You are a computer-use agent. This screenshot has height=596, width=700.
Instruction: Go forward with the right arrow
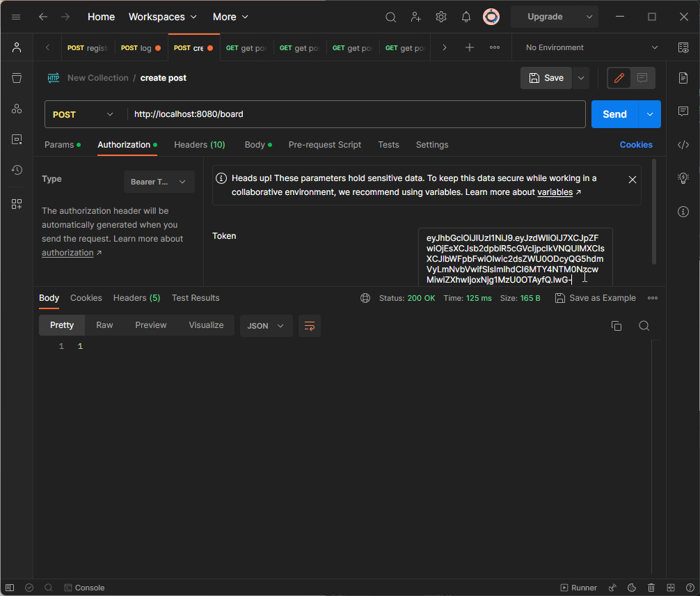tap(65, 17)
